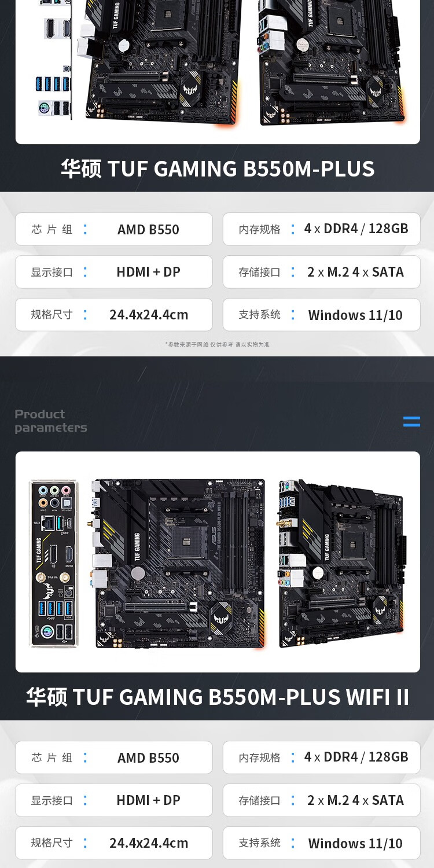The width and height of the screenshot is (434, 868).
Task: Click the second 存储接口 M.2 SATA box
Action: [x=322, y=800]
